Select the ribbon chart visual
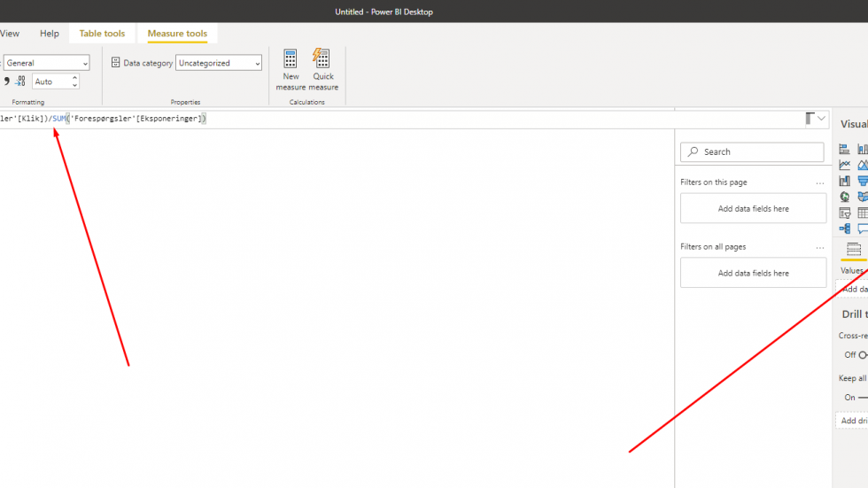 (x=844, y=181)
